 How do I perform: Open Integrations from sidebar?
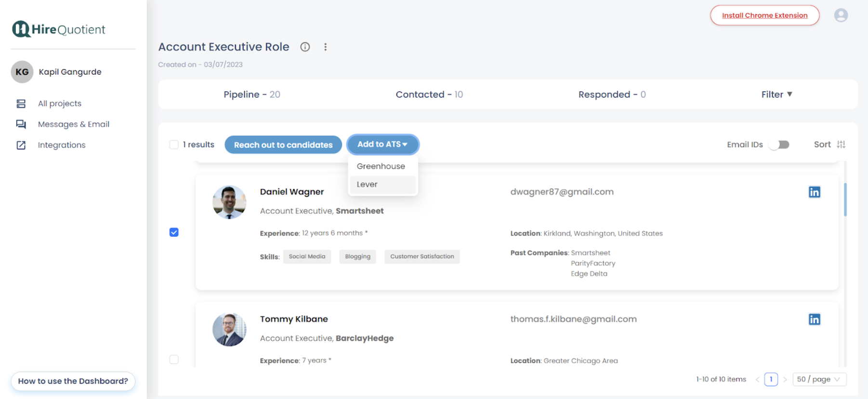point(61,145)
